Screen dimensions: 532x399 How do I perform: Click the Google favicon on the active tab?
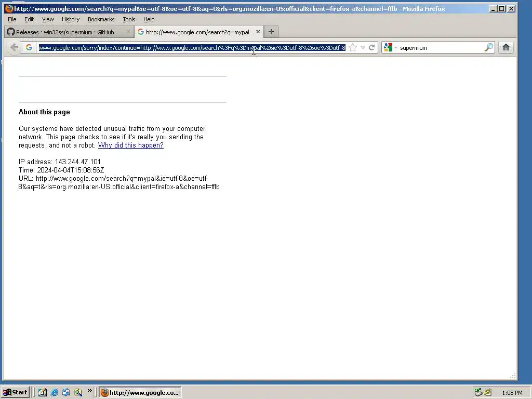[140, 32]
